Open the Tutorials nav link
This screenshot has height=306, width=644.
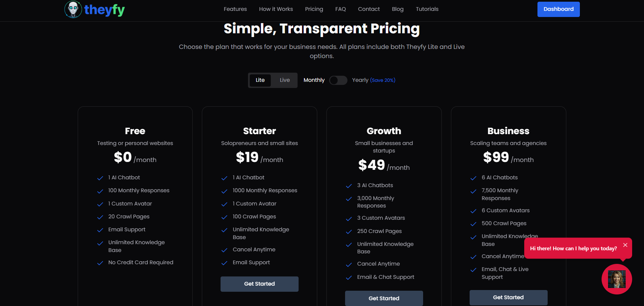click(x=427, y=9)
